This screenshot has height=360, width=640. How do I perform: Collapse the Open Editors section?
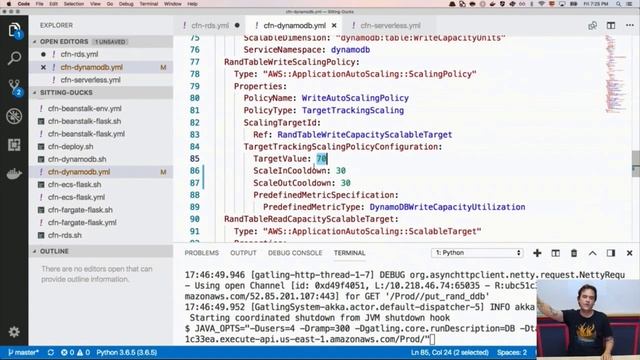point(101,42)
